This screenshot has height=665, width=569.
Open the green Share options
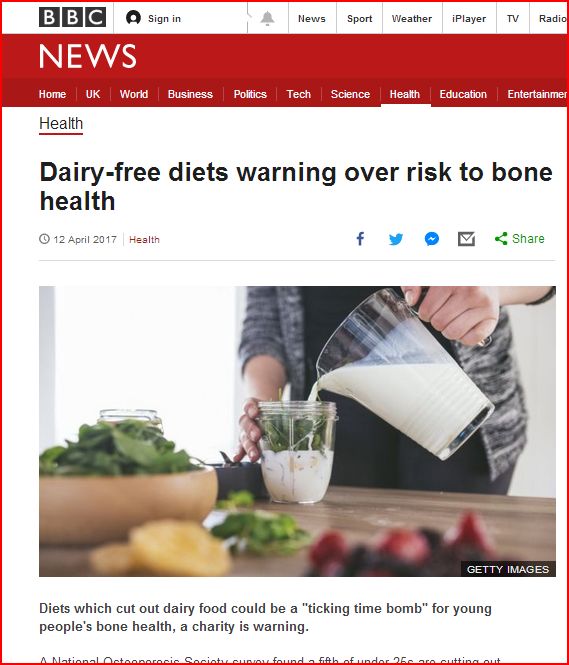point(519,238)
